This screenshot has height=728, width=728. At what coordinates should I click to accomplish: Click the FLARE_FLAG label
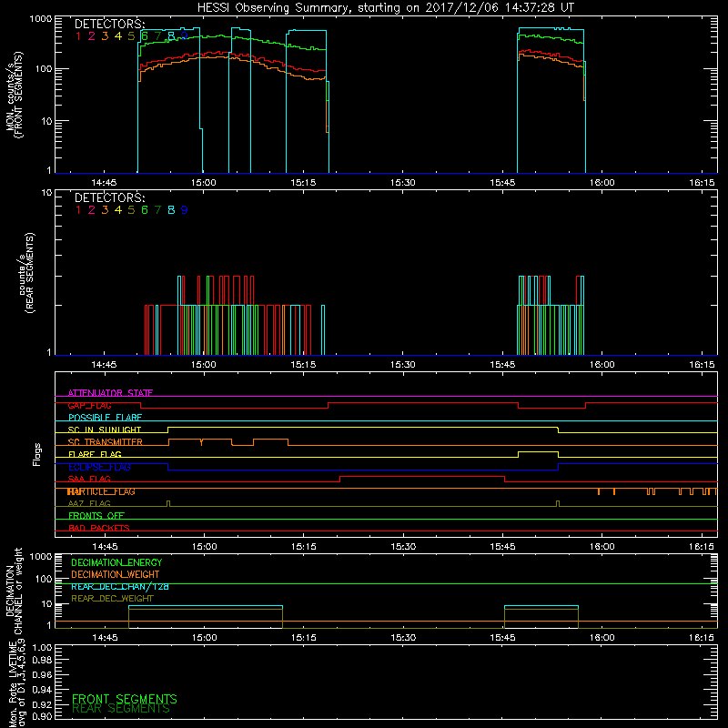[95, 454]
